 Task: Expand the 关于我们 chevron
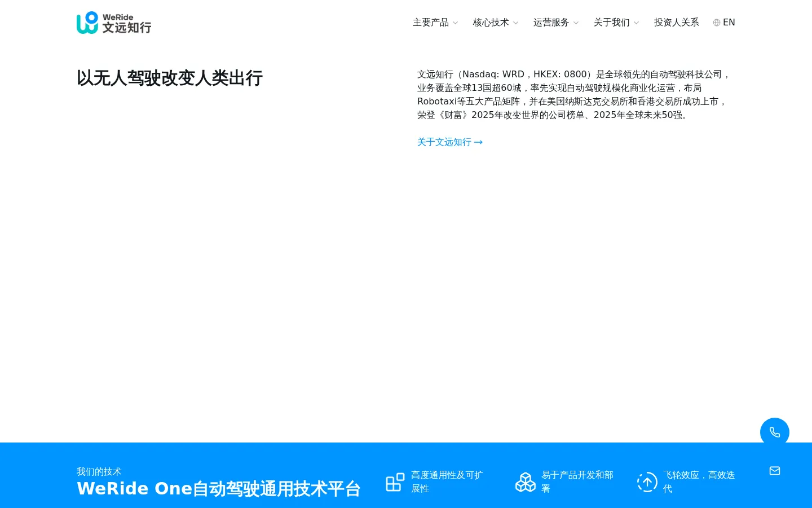pyautogui.click(x=636, y=23)
